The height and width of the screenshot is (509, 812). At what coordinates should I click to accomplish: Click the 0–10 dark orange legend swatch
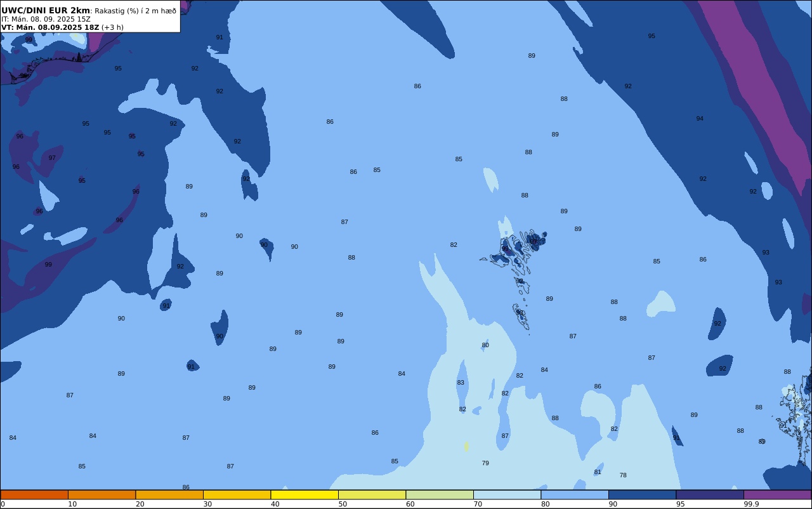pos(34,494)
